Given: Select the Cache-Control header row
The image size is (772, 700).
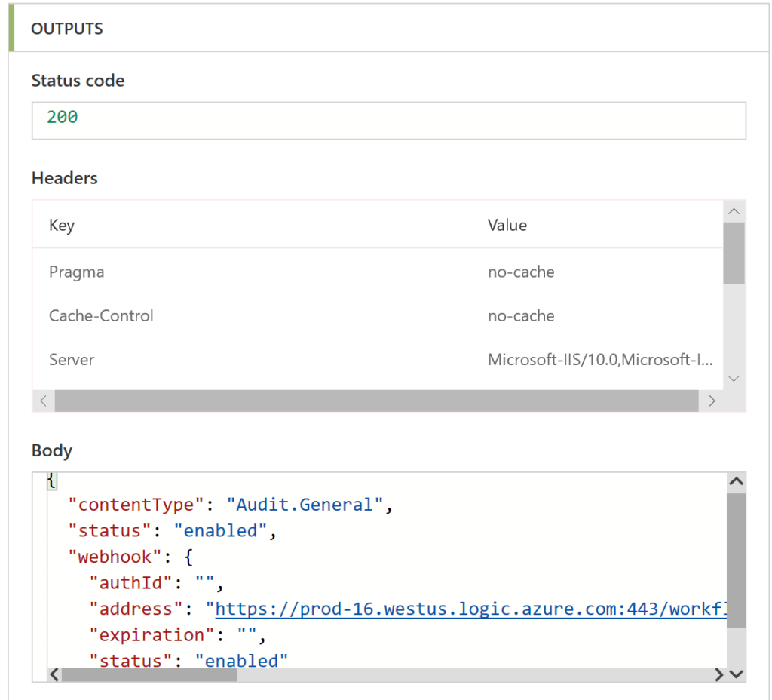Looking at the screenshot, I should [x=101, y=315].
